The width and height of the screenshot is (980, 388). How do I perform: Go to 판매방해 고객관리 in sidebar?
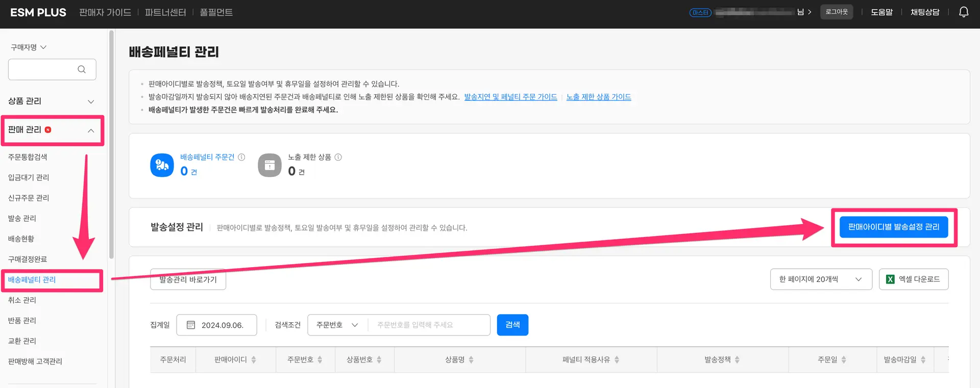(35, 361)
